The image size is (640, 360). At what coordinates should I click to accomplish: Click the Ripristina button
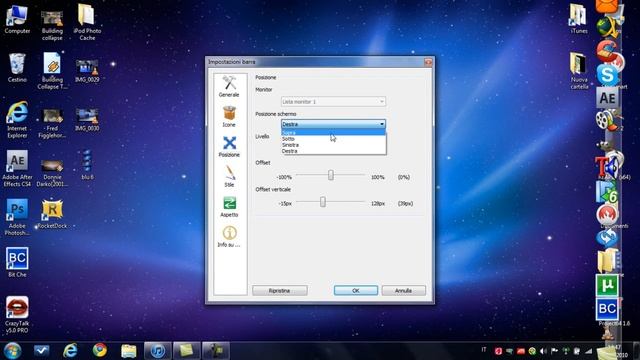coord(280,291)
